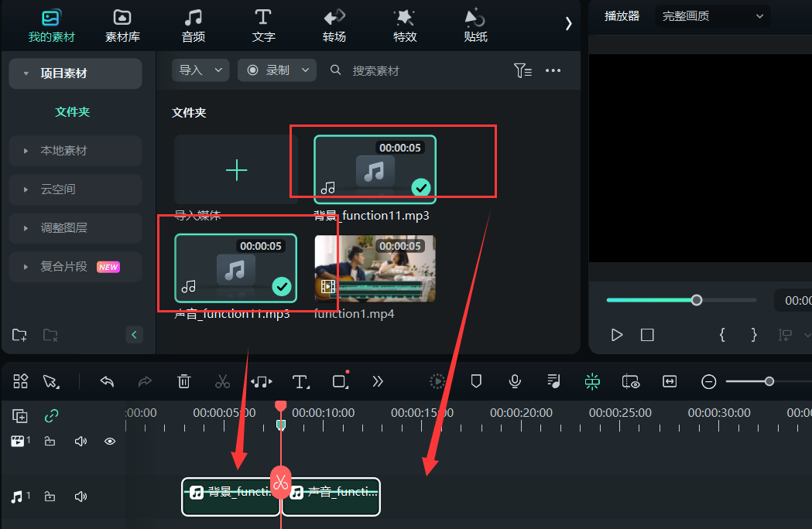Screen dimensions: 812x529
Task: Click the player progress slider
Action: (x=696, y=300)
